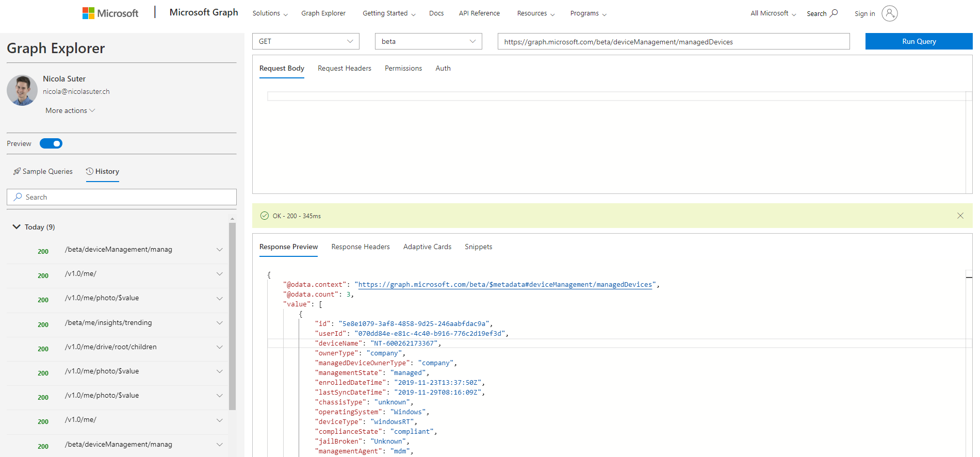This screenshot has height=457, width=980.
Task: Open the Resources menu
Action: (x=536, y=13)
